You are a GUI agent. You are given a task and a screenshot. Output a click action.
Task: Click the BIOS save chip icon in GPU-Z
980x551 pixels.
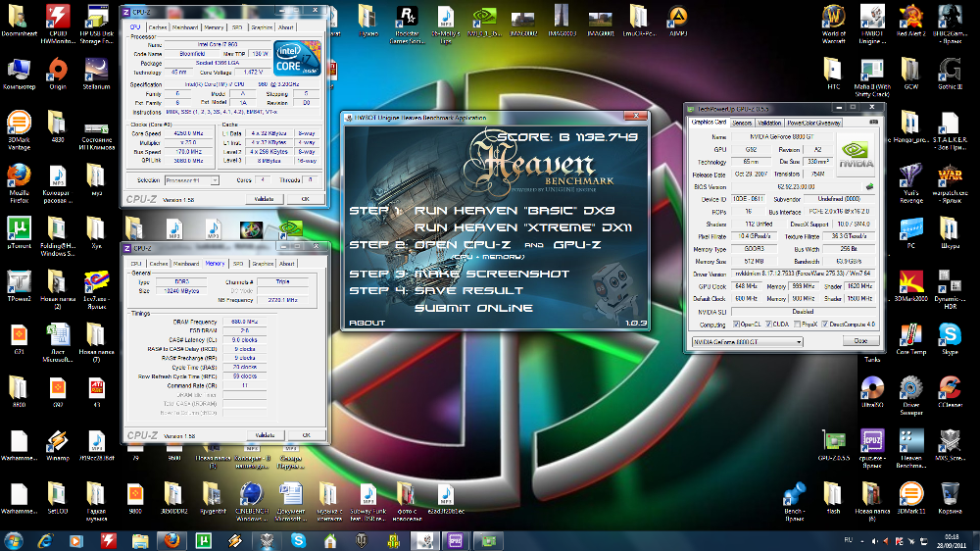[869, 186]
